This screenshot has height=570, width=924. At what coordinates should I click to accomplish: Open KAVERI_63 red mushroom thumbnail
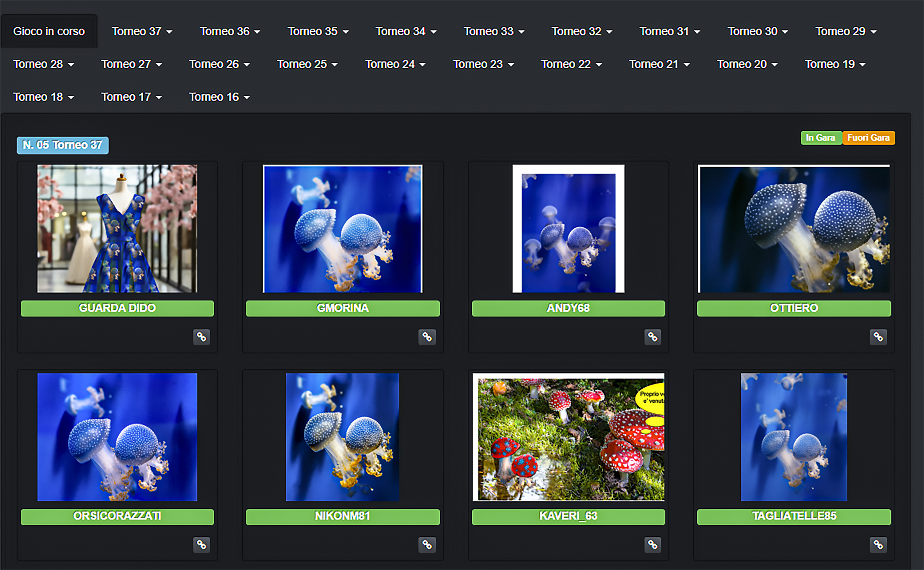[568, 437]
